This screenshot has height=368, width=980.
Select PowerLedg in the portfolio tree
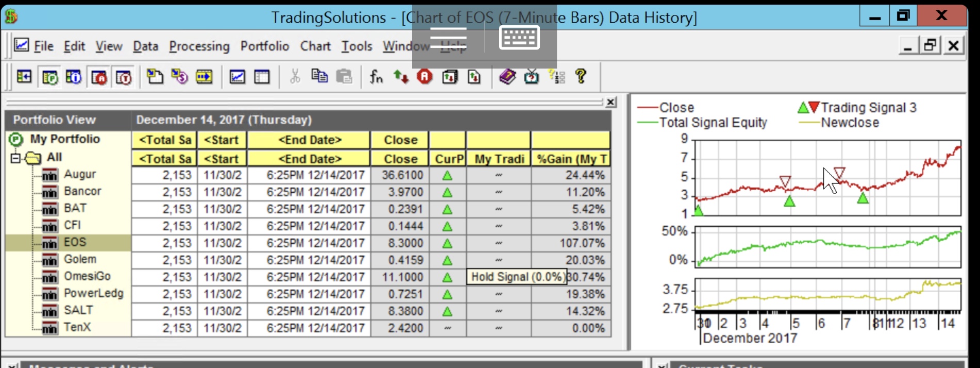point(93,293)
